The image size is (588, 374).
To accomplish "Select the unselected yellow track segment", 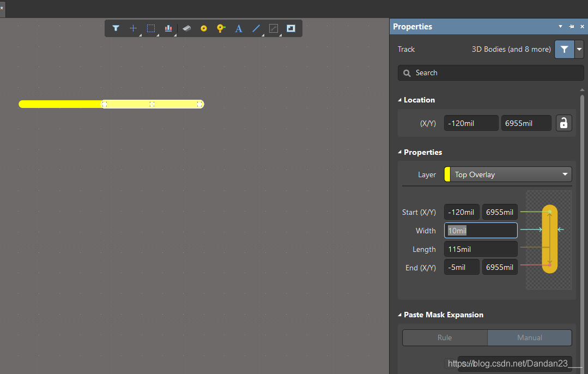I will [60, 104].
